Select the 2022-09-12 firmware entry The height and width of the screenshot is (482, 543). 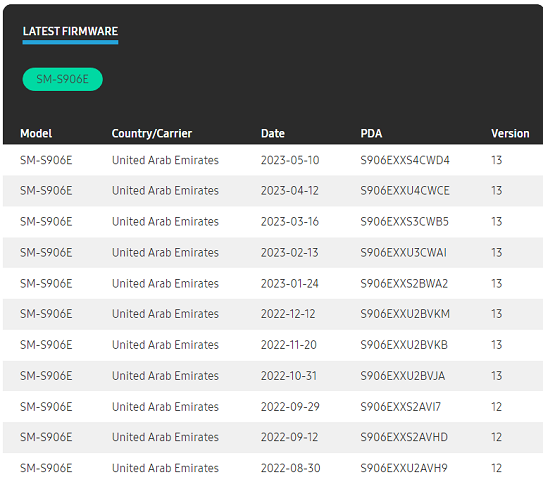pyautogui.click(x=273, y=437)
